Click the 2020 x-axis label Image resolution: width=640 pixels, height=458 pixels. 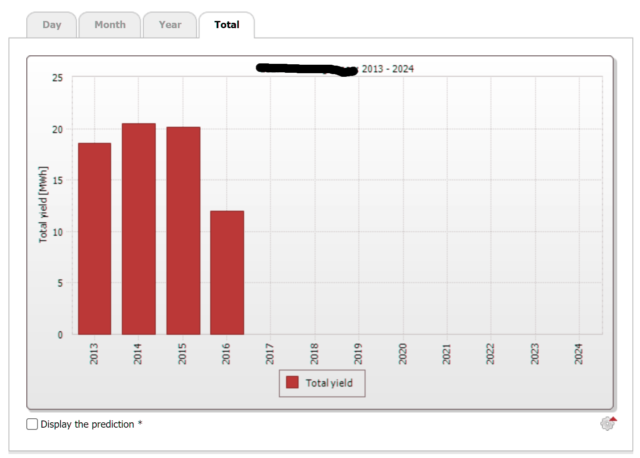tap(402, 353)
